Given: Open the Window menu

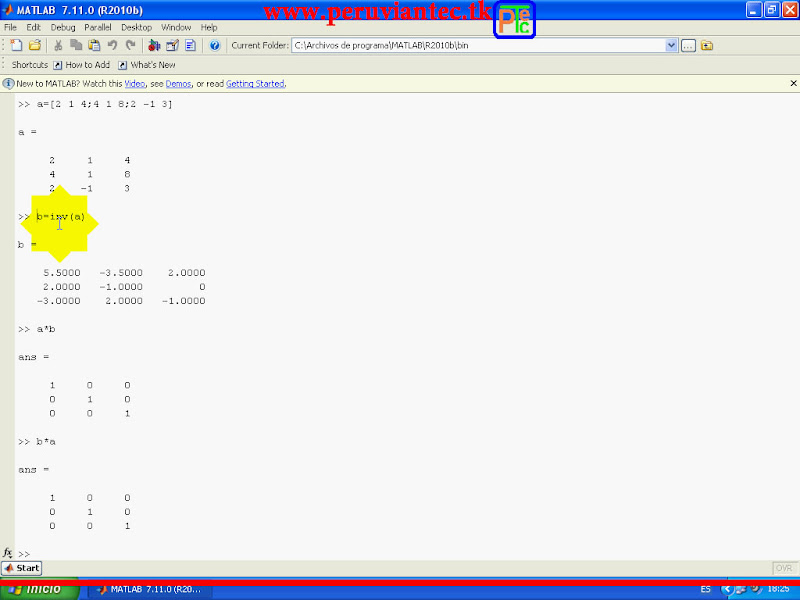Looking at the screenshot, I should [x=176, y=27].
